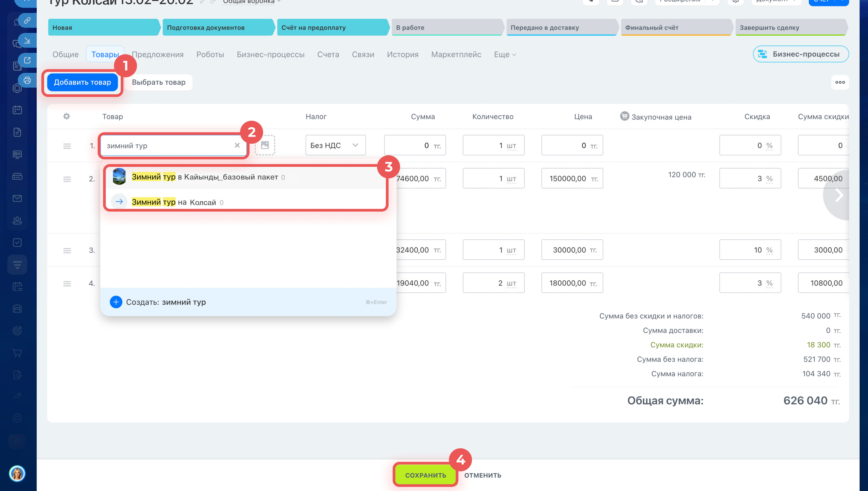Click the print icon in side panel
Screen dimensions: 868x491
(27, 80)
